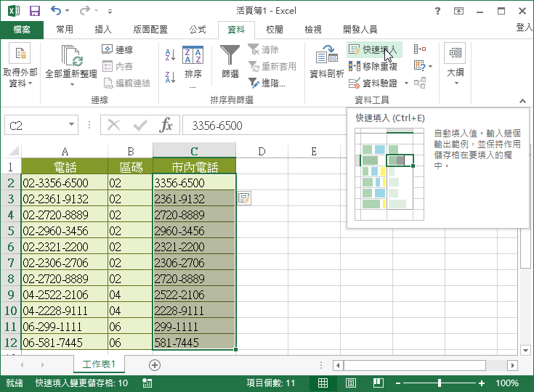The height and width of the screenshot is (392, 534).
Task: Sort descending Z to A icon
Action: (170, 77)
